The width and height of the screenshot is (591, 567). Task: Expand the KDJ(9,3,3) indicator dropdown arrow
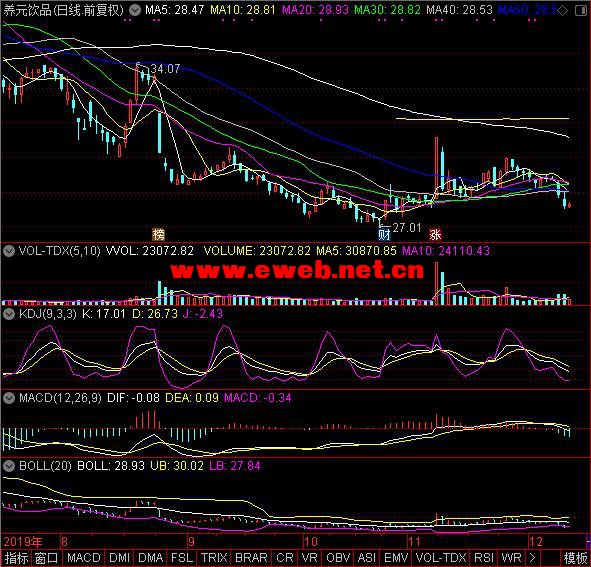[x=9, y=314]
